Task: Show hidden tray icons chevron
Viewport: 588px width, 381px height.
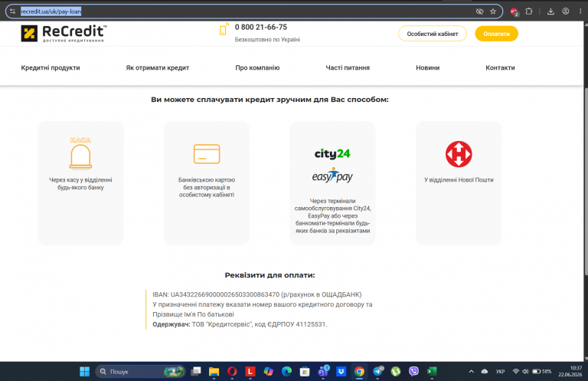Action: click(472, 371)
